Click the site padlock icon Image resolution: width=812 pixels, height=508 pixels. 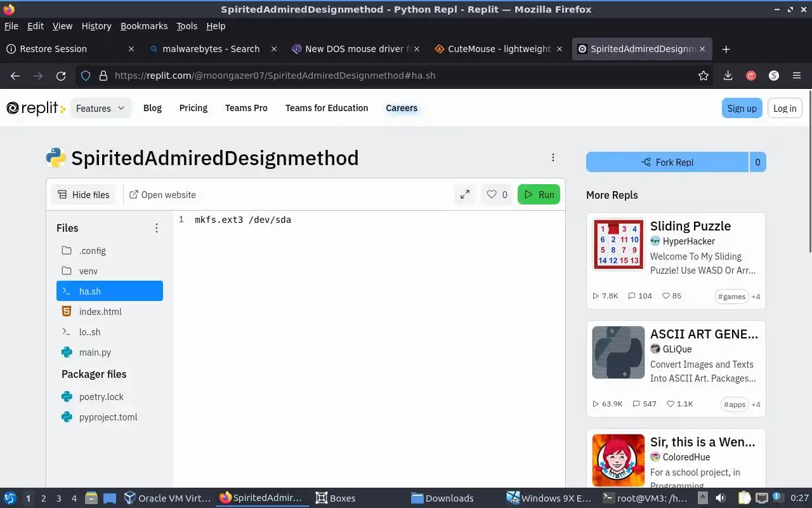[x=103, y=76]
